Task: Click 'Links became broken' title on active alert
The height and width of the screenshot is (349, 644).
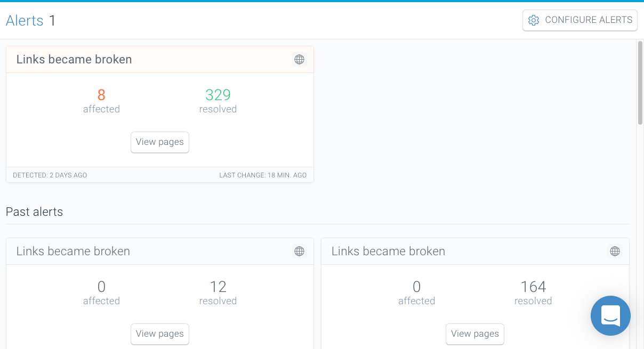Action: pyautogui.click(x=74, y=59)
